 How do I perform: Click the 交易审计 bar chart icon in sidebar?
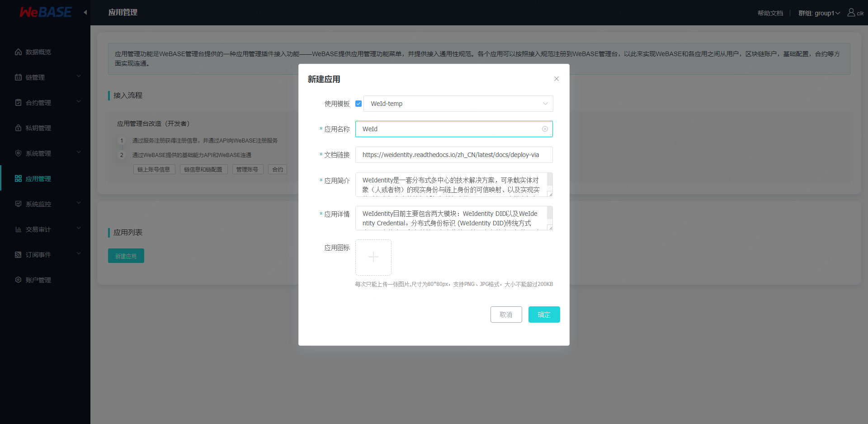pyautogui.click(x=18, y=229)
